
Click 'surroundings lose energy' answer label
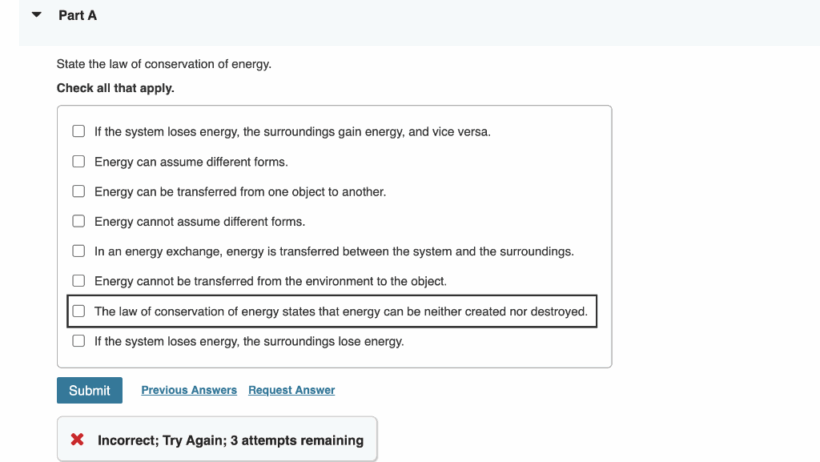pos(249,341)
